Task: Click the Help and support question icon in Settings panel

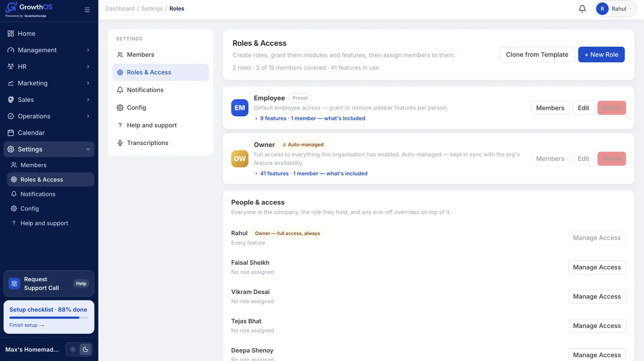Action: coord(120,125)
